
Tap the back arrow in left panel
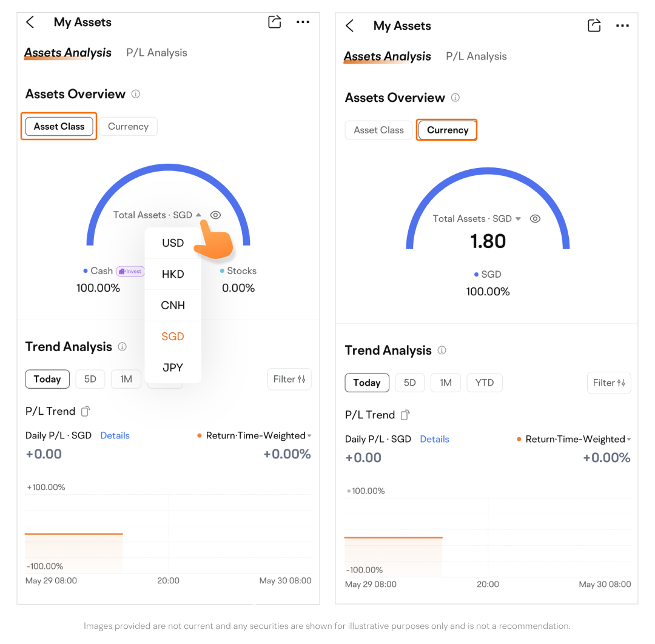(30, 22)
